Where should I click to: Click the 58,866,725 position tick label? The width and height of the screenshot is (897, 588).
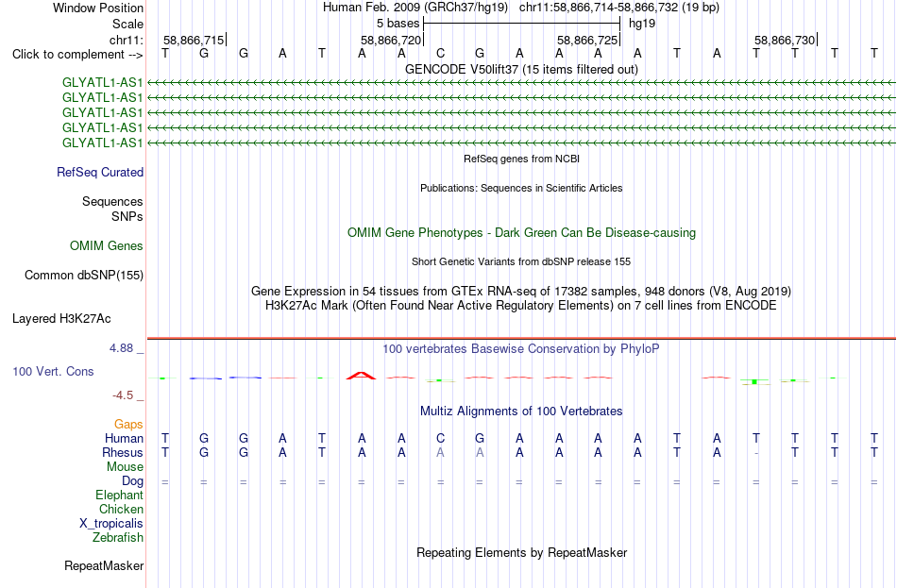(587, 40)
